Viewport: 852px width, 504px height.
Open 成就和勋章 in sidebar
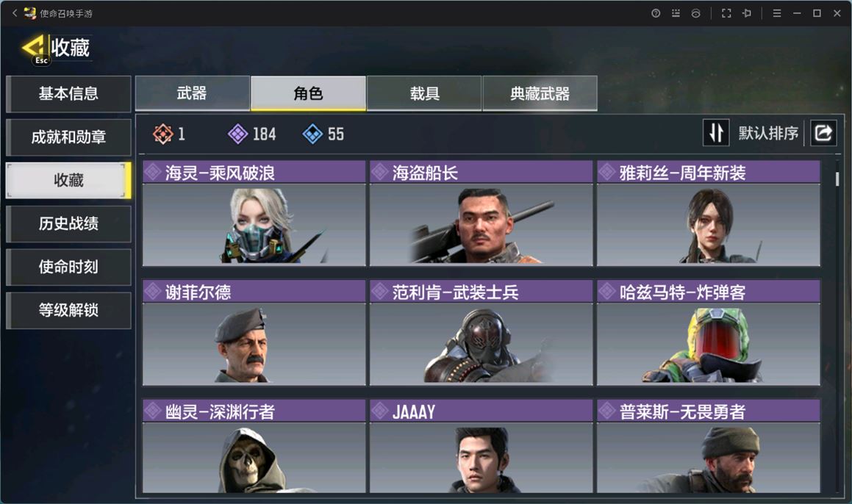point(68,137)
